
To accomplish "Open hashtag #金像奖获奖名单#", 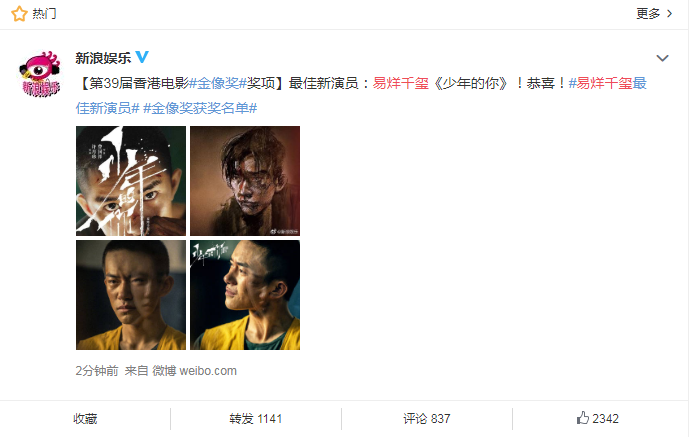I will click(x=200, y=108).
